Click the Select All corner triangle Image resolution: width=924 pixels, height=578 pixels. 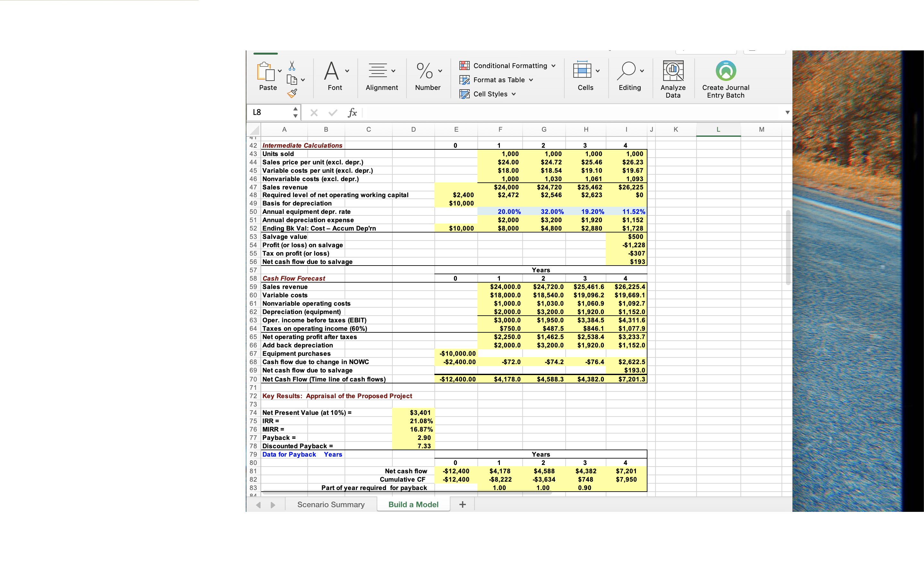254,130
